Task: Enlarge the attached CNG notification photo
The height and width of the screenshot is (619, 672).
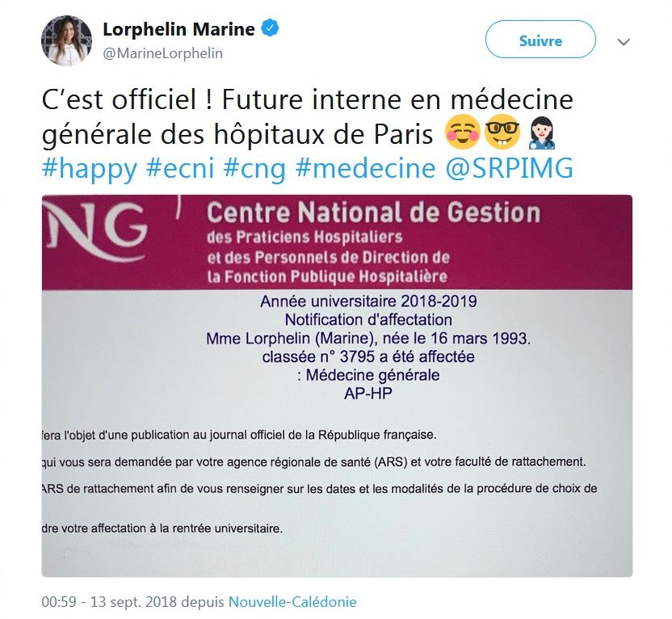Action: [337, 385]
